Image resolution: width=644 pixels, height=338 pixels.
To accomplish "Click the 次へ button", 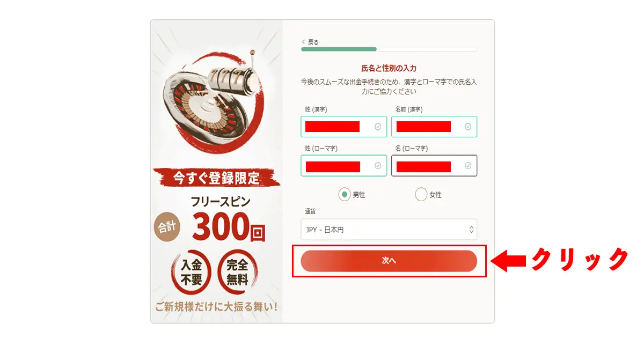I will [x=389, y=261].
